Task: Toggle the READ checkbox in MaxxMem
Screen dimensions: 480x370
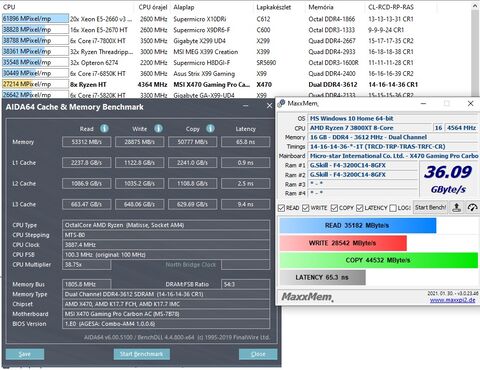Action: click(281, 208)
